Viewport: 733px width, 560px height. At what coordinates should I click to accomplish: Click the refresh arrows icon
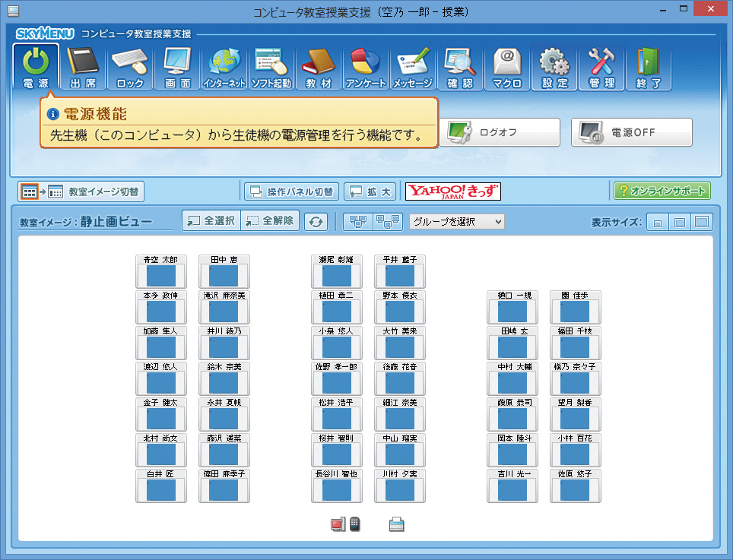316,221
